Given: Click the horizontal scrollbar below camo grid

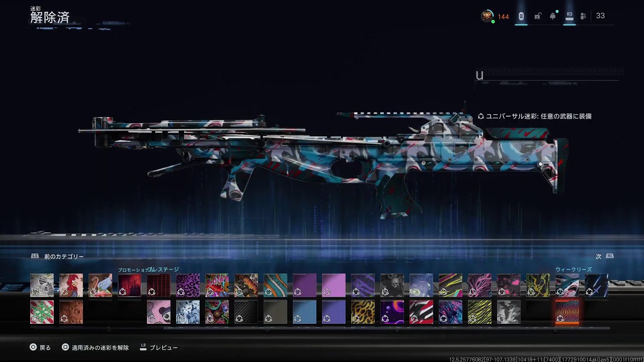Looking at the screenshot, I should [x=386, y=328].
